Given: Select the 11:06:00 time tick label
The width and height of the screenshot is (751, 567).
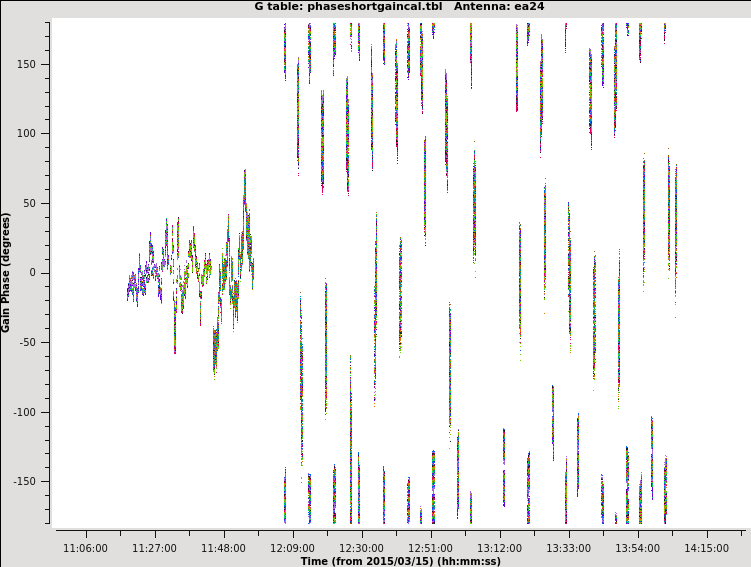Looking at the screenshot, I should click(85, 548).
